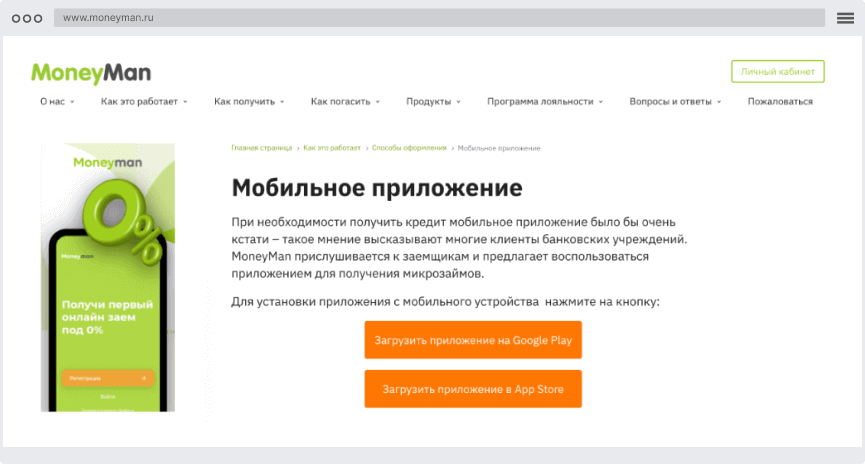Open the Программа лояльности menu
This screenshot has height=464, width=865.
(x=540, y=102)
